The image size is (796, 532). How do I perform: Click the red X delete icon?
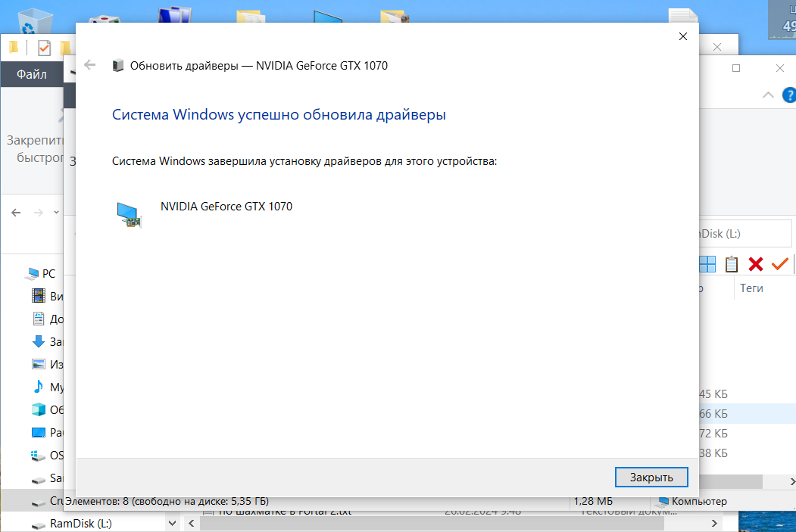point(755,264)
